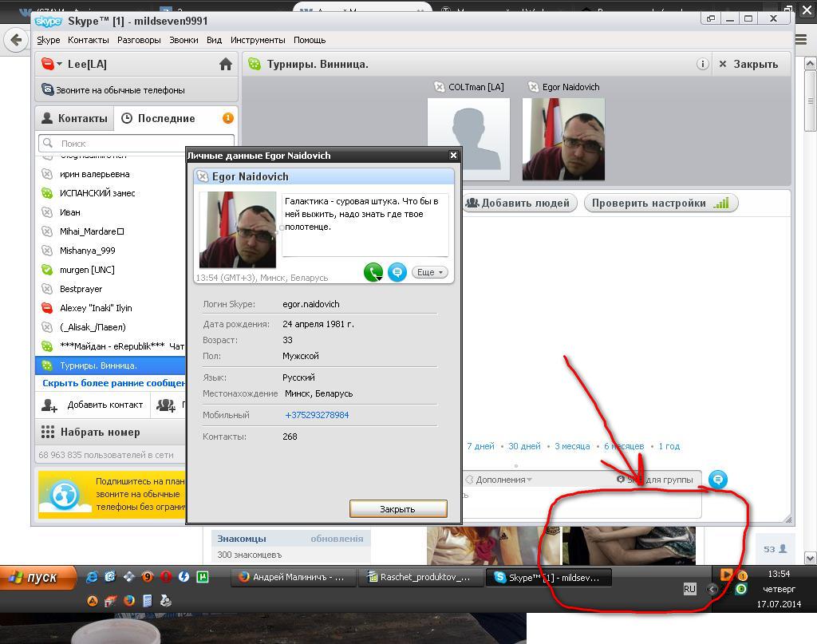817x644 pixels.
Task: Call Egor with the green phone button
Action: (x=373, y=272)
